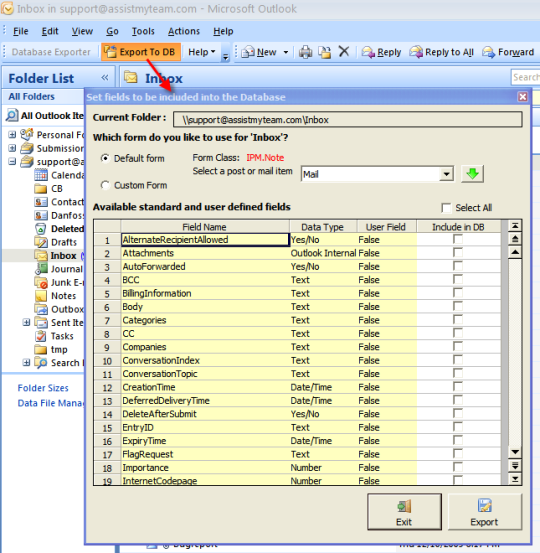Click the page-up button of field grid
540x553 pixels.
(x=515, y=239)
